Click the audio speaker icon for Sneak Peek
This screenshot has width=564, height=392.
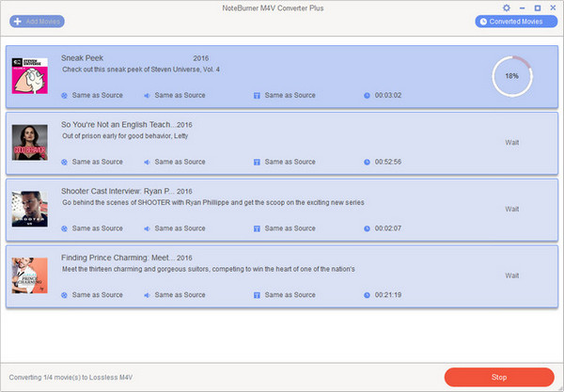point(148,96)
